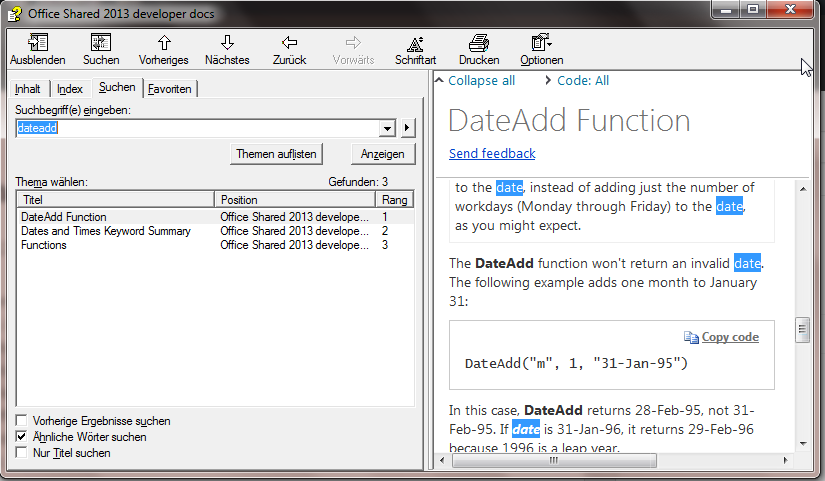Select DateAdd Function search result
The image size is (825, 481).
pos(215,217)
